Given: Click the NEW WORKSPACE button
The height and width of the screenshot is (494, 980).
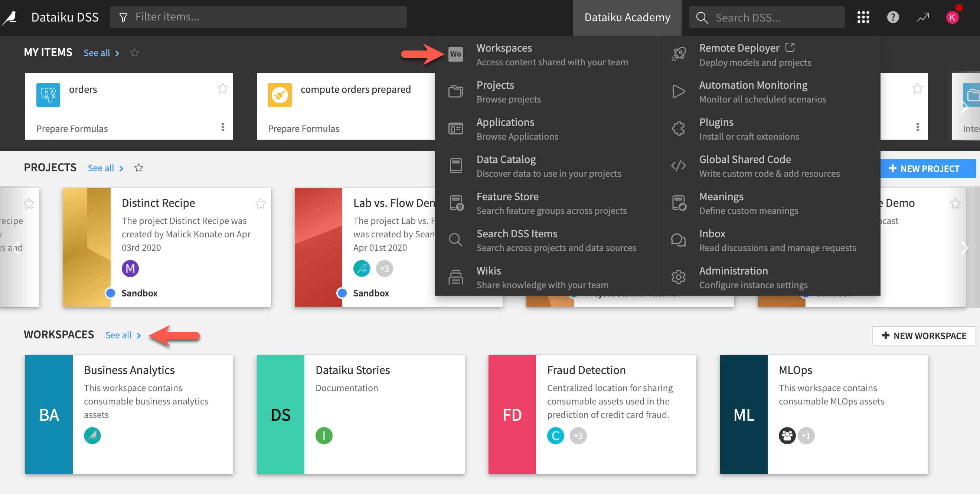Looking at the screenshot, I should (x=924, y=336).
